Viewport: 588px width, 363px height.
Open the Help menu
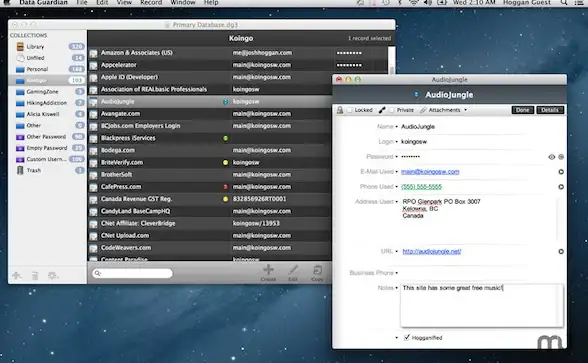tap(211, 3)
